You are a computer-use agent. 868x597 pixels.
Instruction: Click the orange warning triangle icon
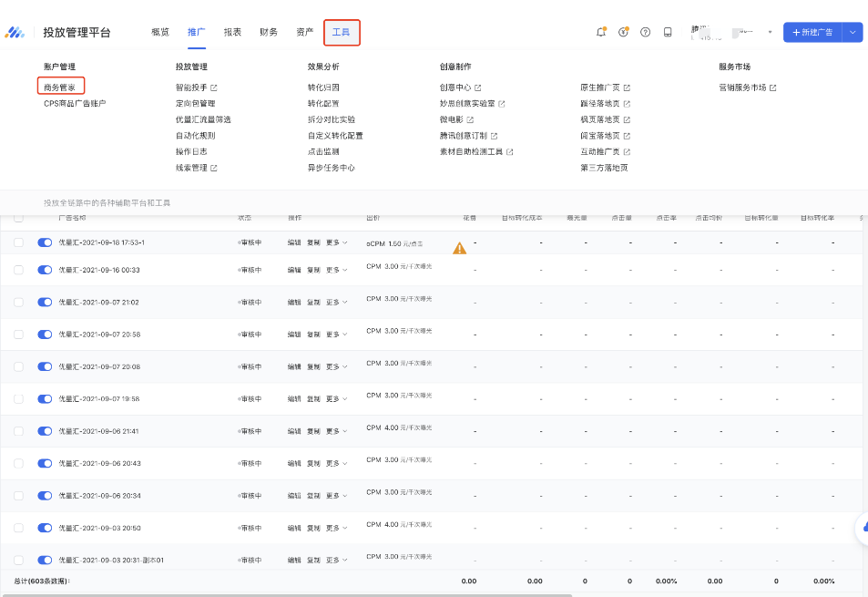(460, 248)
